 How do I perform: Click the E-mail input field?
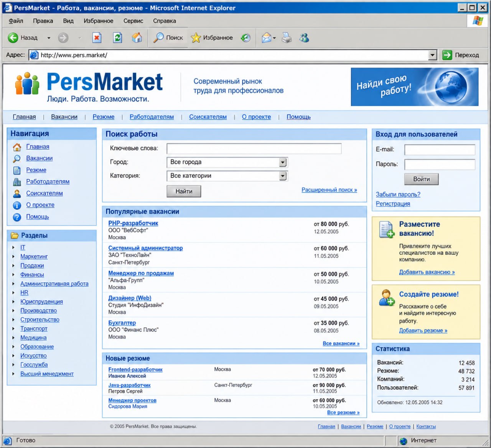click(x=440, y=149)
